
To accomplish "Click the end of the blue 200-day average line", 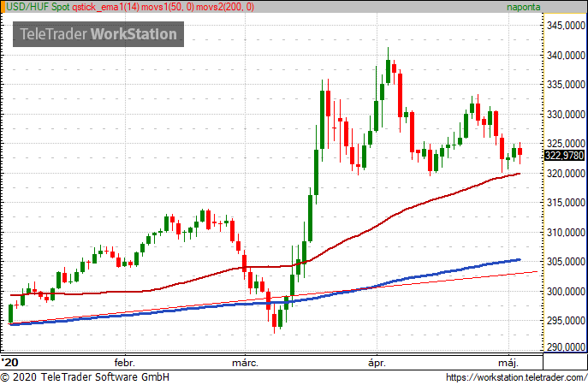I will pyautogui.click(x=520, y=259).
